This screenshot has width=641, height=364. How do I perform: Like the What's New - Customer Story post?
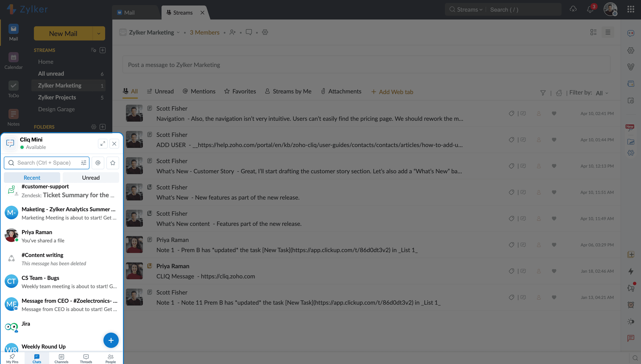pos(554,166)
